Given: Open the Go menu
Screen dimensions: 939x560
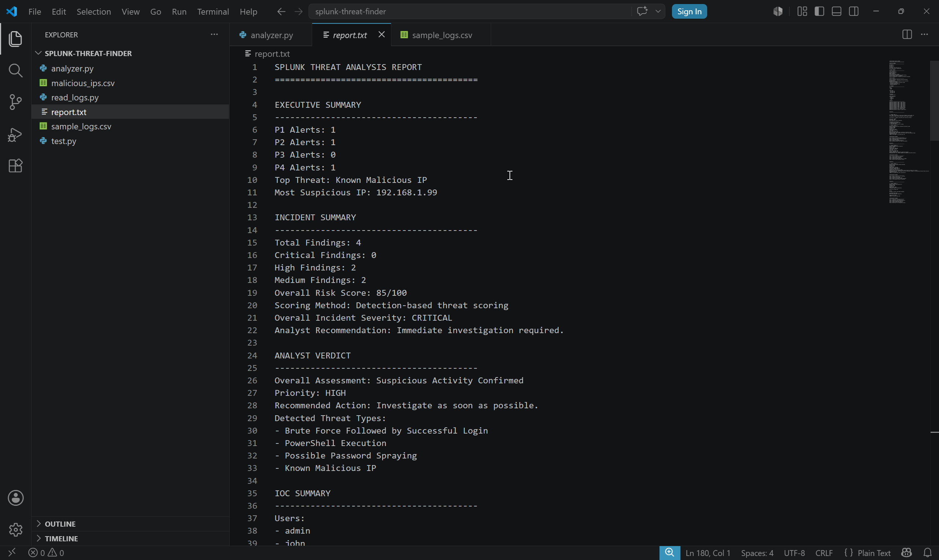Looking at the screenshot, I should coord(156,12).
